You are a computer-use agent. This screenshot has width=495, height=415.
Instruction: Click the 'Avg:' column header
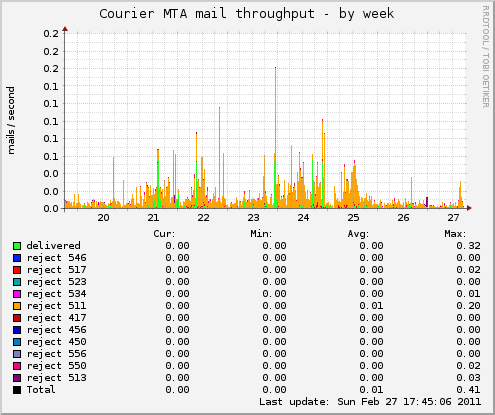[x=358, y=234]
